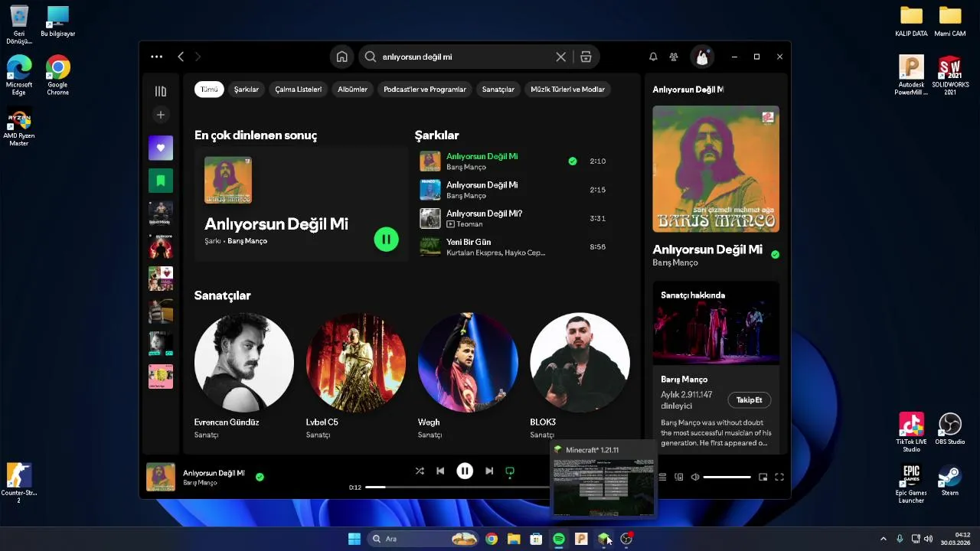Viewport: 980px width, 551px height.
Task: Open the Minecraft 1.21.11 preview thumbnail
Action: [x=603, y=487]
